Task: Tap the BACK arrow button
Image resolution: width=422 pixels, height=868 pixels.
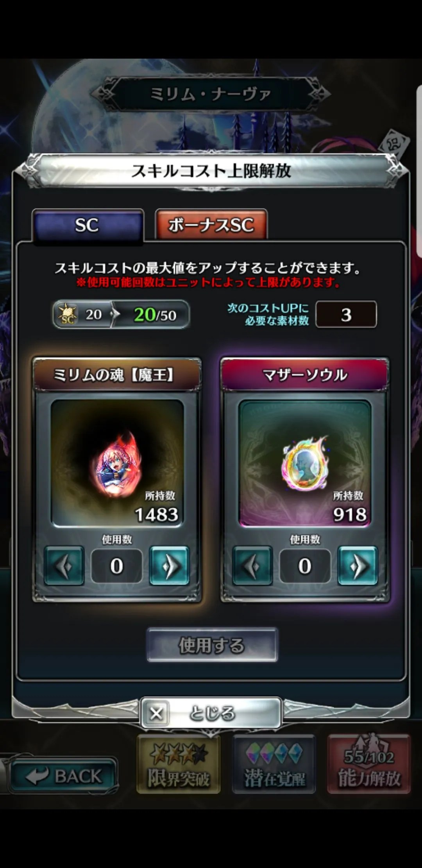Action: (63, 776)
